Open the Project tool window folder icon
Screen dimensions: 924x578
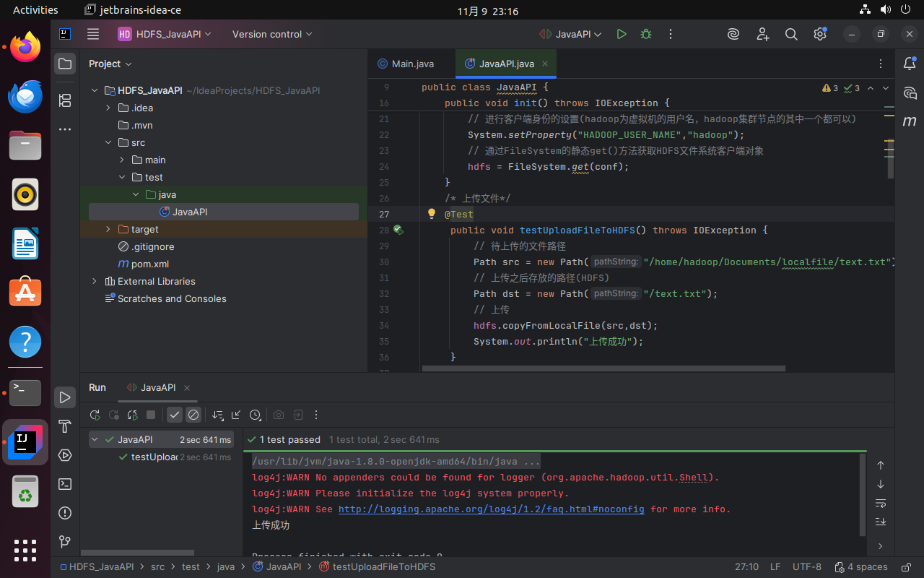point(65,64)
